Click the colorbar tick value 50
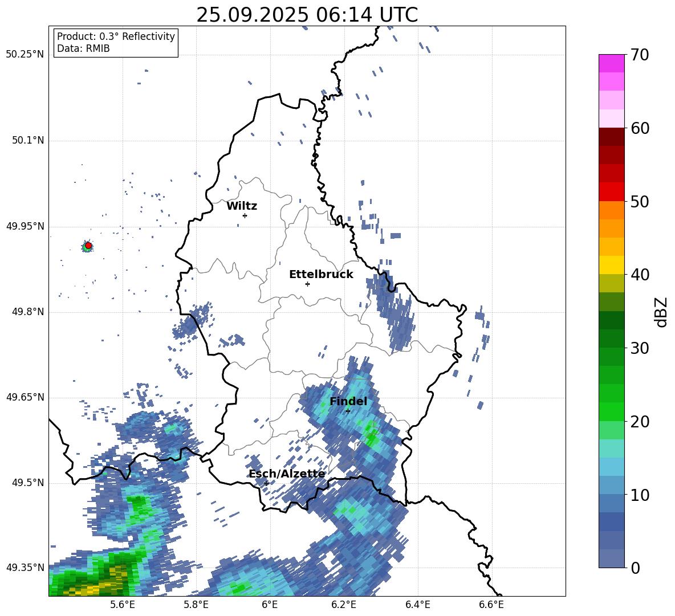 pyautogui.click(x=640, y=201)
